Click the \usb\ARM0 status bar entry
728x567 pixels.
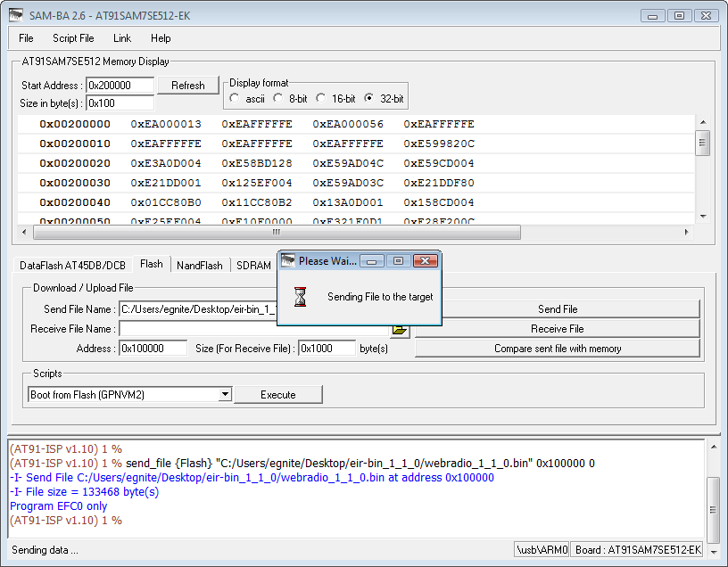tap(542, 550)
